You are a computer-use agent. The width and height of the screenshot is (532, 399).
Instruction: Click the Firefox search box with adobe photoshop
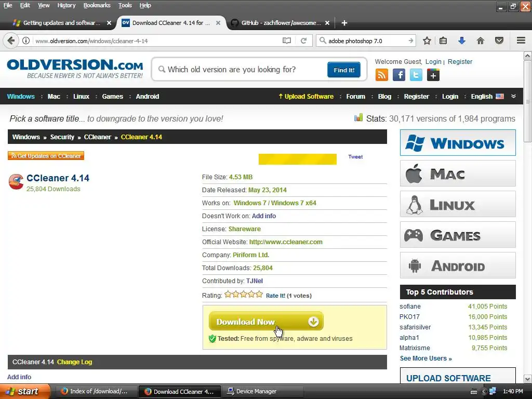point(366,41)
